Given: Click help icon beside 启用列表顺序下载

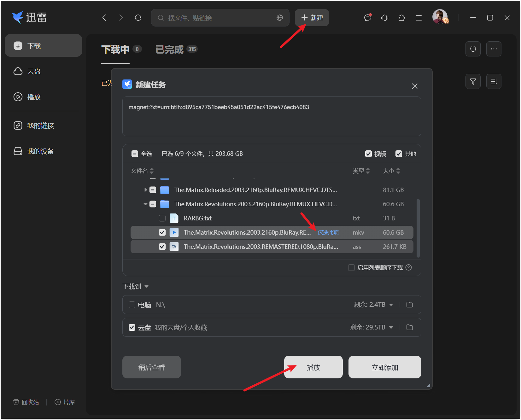Looking at the screenshot, I should click(409, 267).
